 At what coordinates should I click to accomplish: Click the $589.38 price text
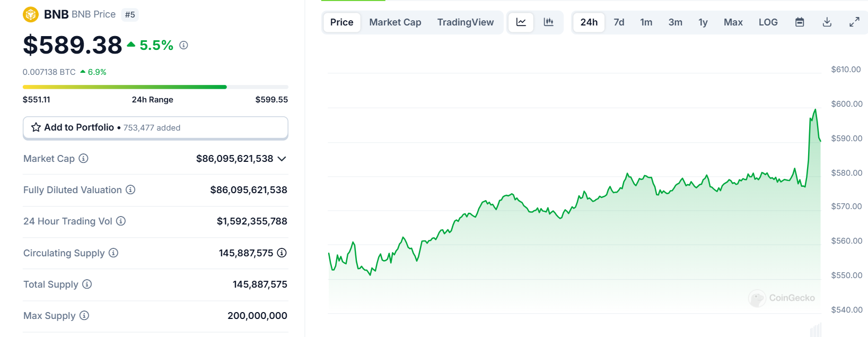[73, 45]
